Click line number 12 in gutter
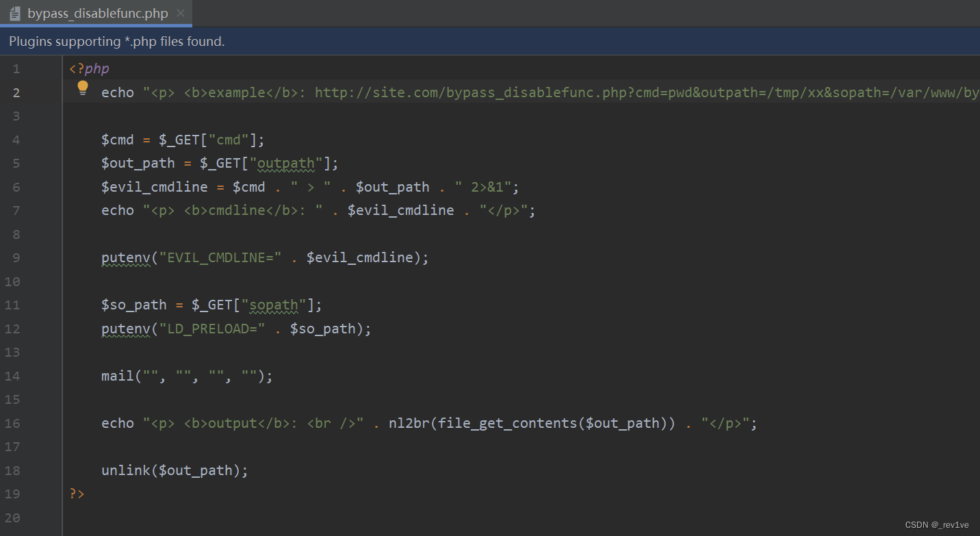 [x=12, y=329]
